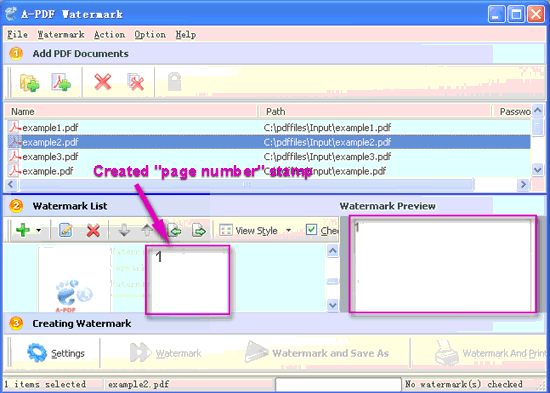Open the Watermark menu
550x393 pixels.
(61, 34)
